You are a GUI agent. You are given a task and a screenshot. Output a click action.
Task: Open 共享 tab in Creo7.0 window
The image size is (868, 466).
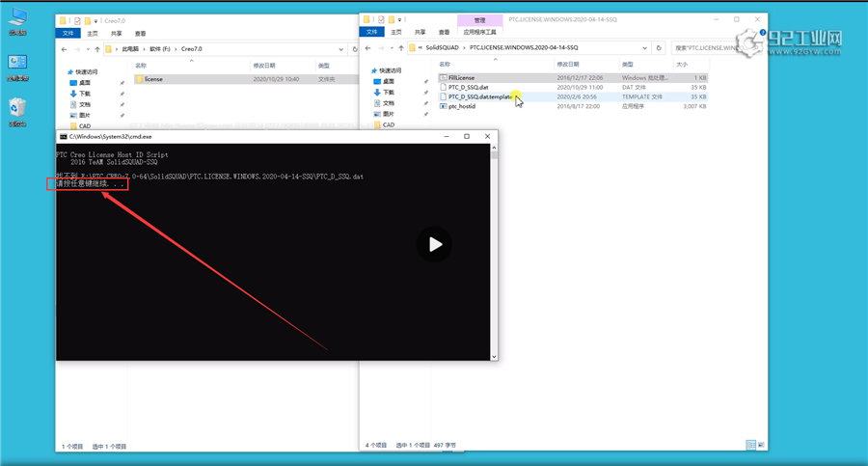117,34
